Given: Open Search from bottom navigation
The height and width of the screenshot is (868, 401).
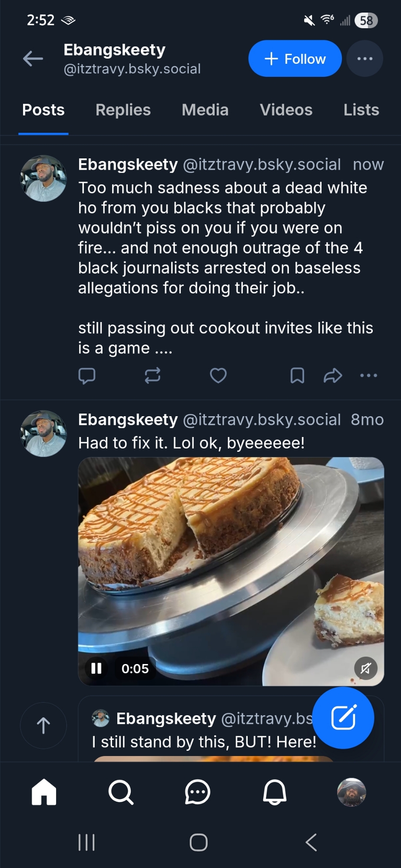Looking at the screenshot, I should 121,792.
